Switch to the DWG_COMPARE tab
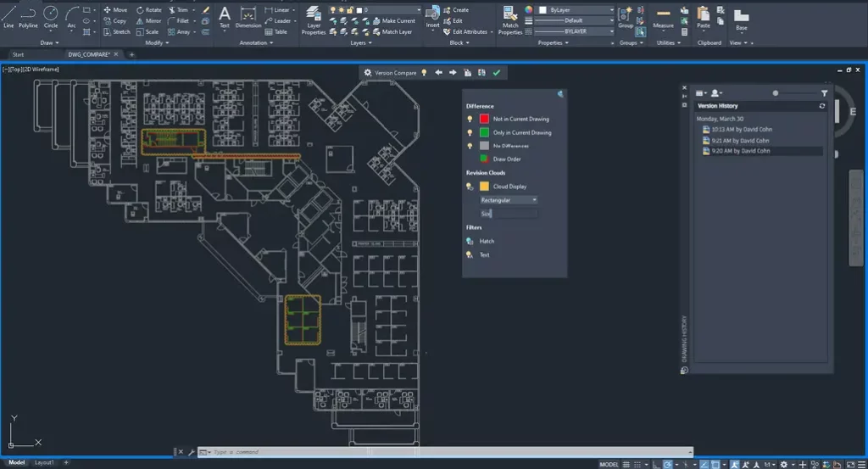Screen dimensions: 868x469 click(88, 55)
